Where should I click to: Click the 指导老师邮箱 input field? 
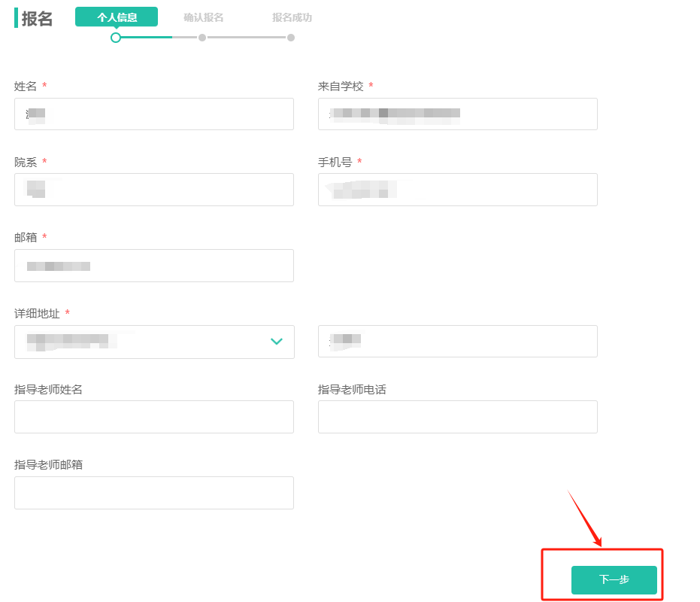pyautogui.click(x=154, y=493)
